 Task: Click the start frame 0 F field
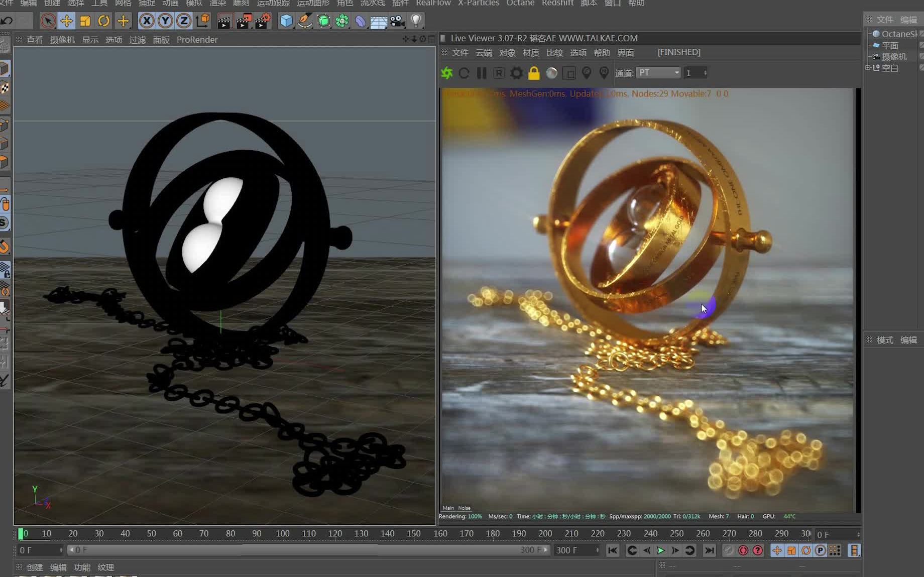pyautogui.click(x=40, y=550)
